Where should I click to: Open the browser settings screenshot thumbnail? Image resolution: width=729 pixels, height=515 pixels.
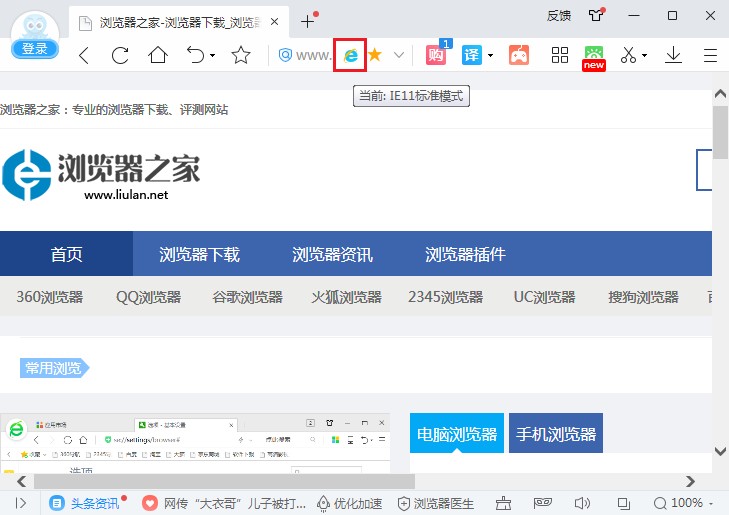(x=195, y=443)
